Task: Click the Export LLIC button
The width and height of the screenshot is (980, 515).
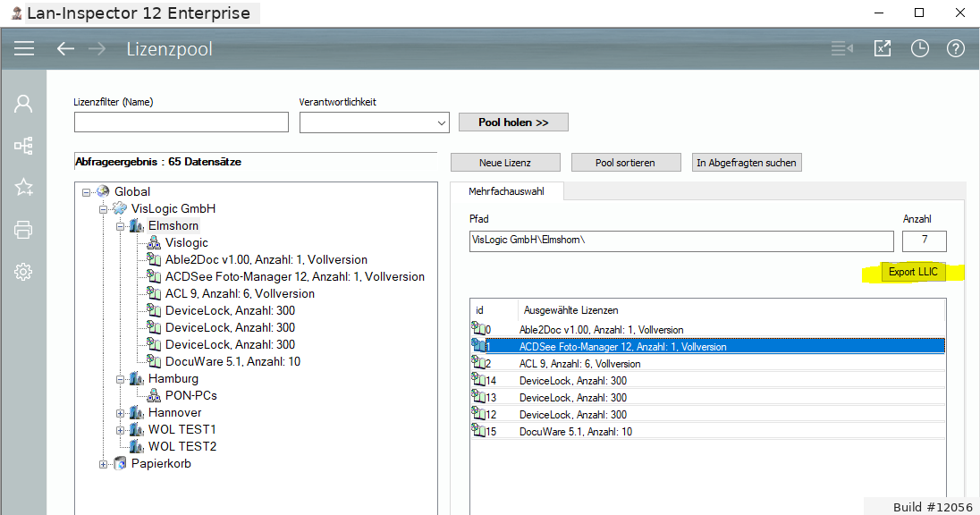Action: point(913,272)
